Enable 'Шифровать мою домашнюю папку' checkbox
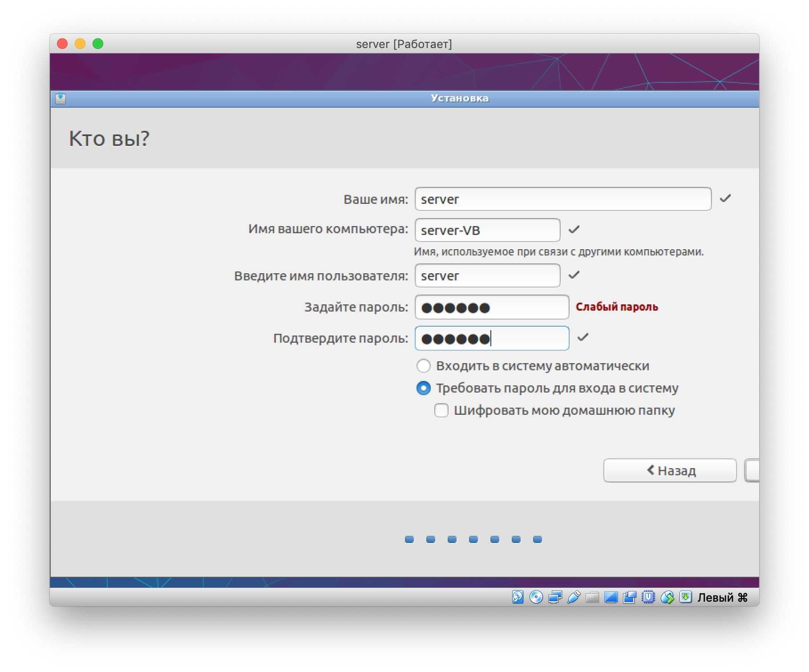This screenshot has height=672, width=809. [x=441, y=410]
